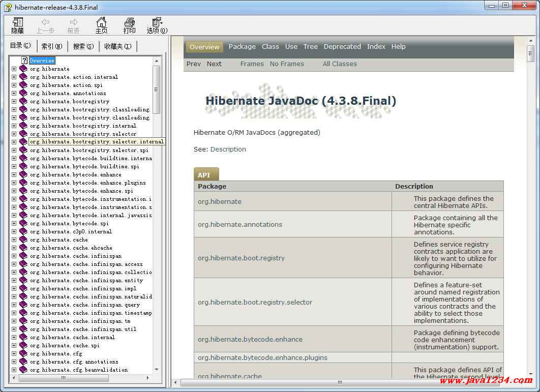This screenshot has width=540, height=392.
Task: Click the book icon for org.hibernate
Action: coord(23,69)
